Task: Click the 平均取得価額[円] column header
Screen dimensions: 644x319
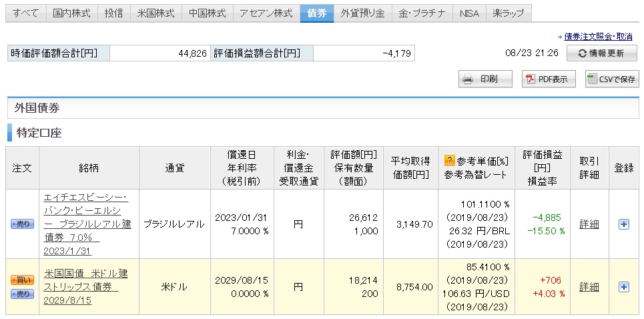Action: (410, 168)
